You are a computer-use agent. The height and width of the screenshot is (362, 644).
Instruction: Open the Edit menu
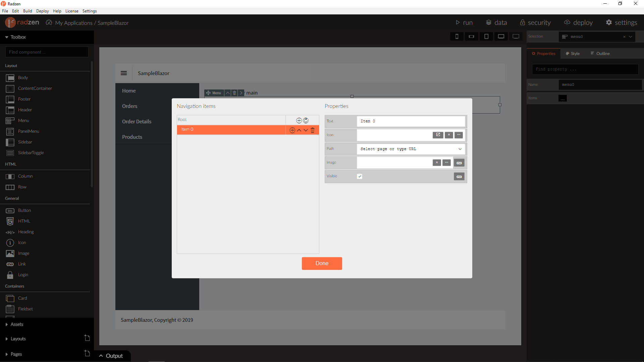click(x=15, y=11)
